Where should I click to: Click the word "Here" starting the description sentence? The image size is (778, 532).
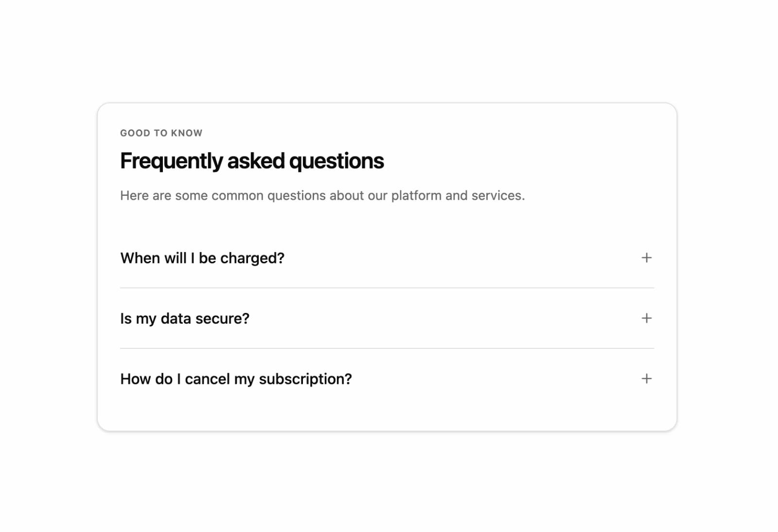tap(135, 195)
